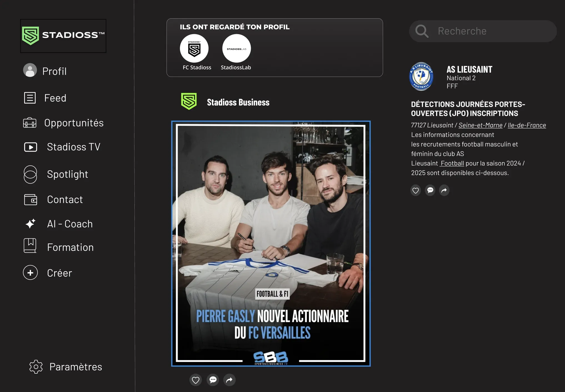This screenshot has height=392, width=565.
Task: Click the Contact wallet icon
Action: [31, 200]
